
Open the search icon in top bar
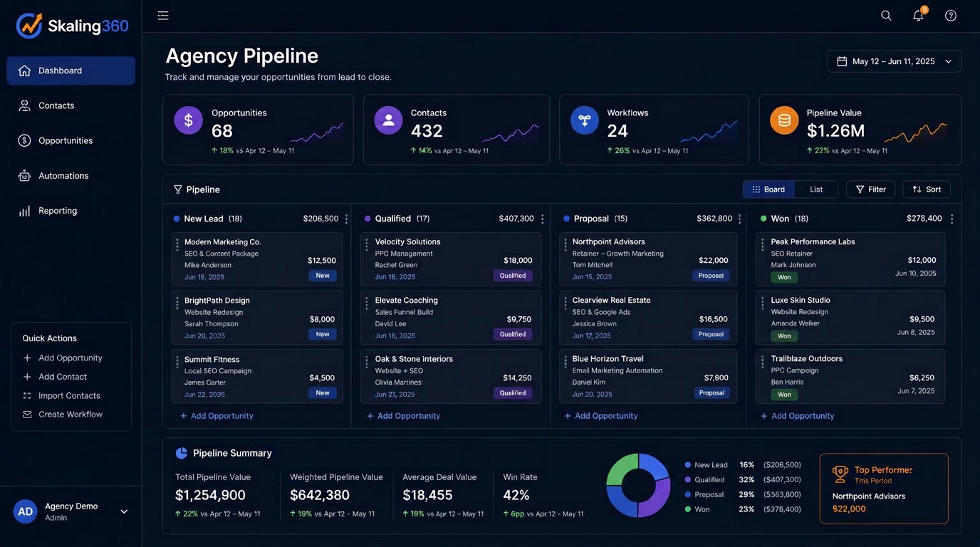(x=886, y=16)
